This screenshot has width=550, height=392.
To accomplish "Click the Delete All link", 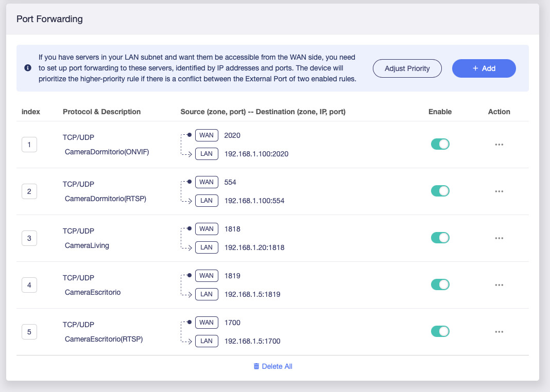I will click(x=273, y=366).
